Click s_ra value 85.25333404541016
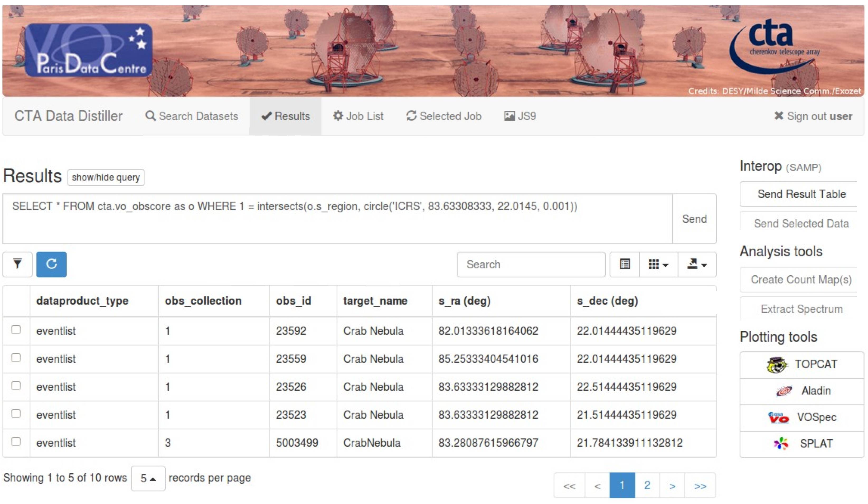This screenshot has width=868, height=504. pos(488,359)
